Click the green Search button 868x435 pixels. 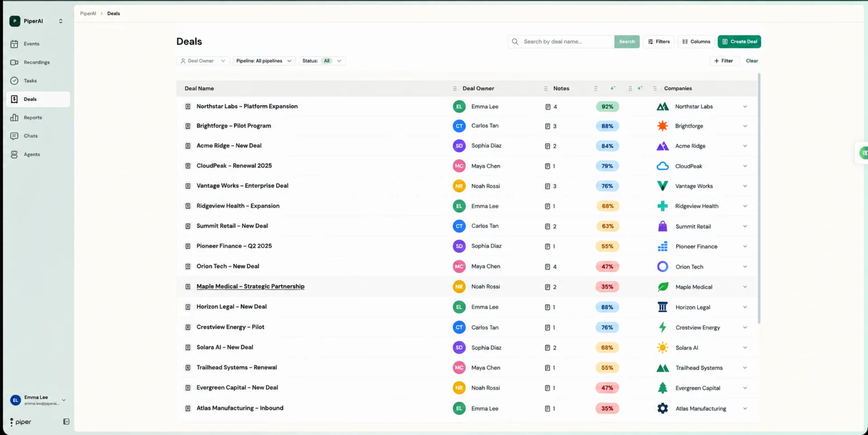(x=627, y=42)
